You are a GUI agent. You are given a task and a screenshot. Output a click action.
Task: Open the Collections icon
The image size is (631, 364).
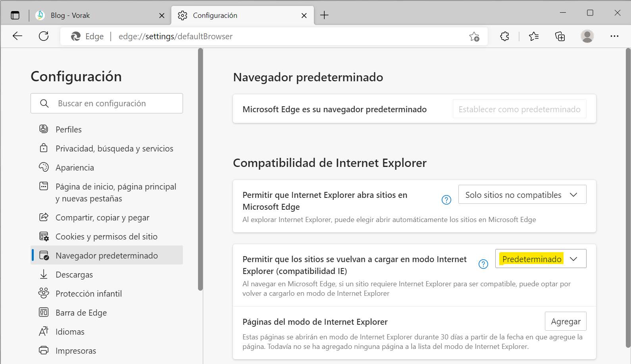560,36
